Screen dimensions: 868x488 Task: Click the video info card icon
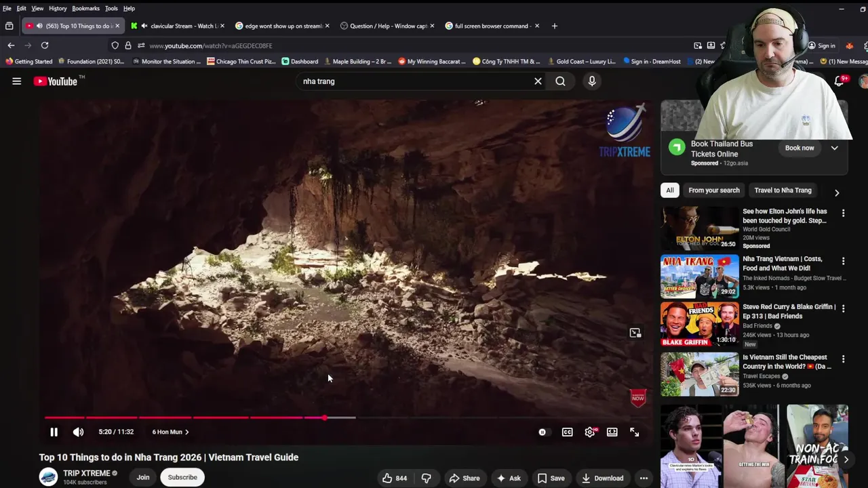click(x=635, y=333)
